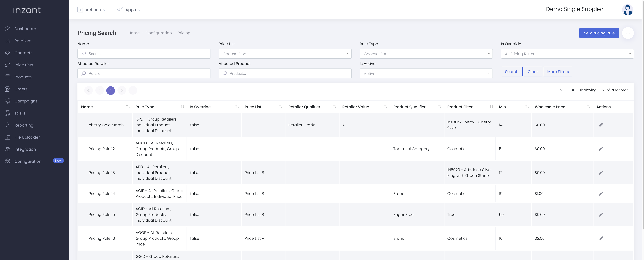Screen dimensions: 644x260
Task: Click the Clear button
Action: (532, 72)
